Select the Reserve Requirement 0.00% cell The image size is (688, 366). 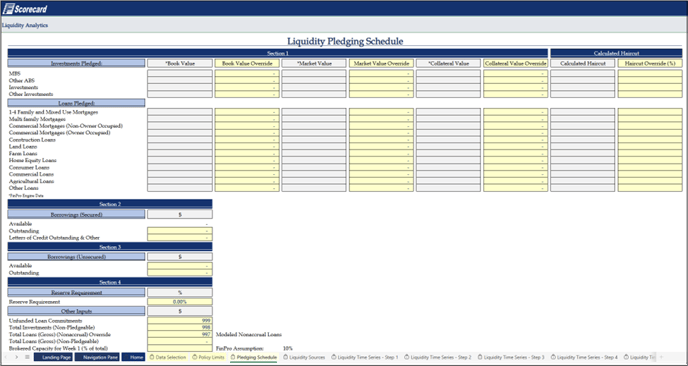coord(180,302)
